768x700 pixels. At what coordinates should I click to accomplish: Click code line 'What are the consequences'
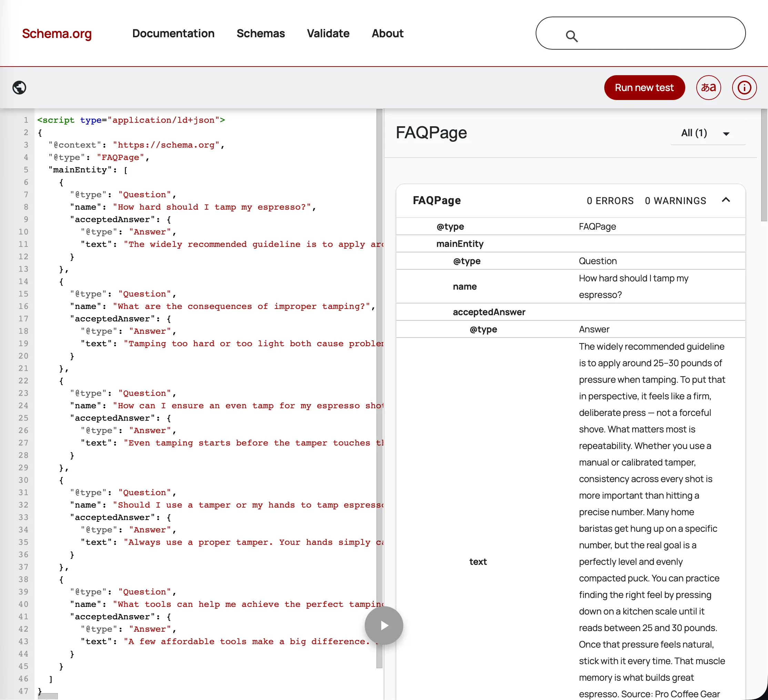(222, 306)
